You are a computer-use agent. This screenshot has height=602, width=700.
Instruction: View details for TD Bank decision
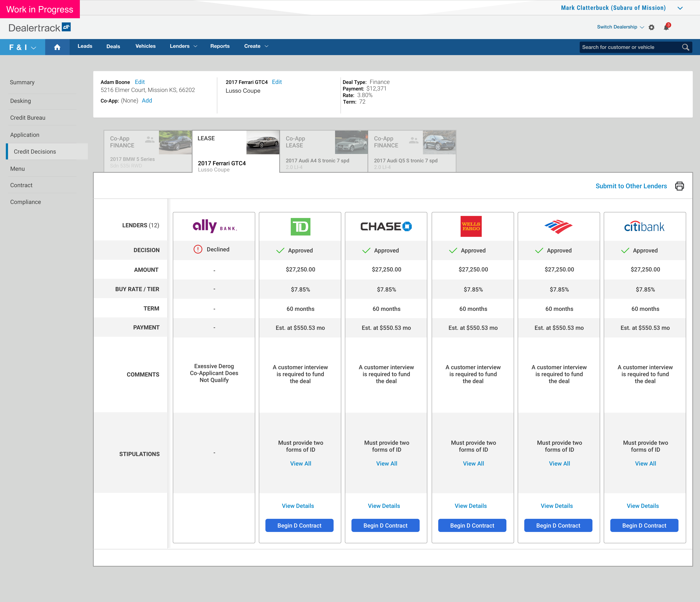298,506
